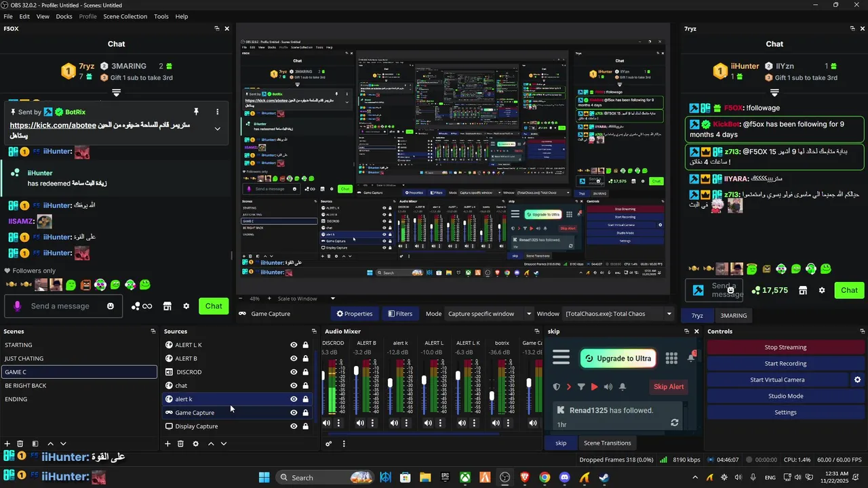868x488 pixels.
Task: Hide the Display Capture source
Action: [294, 426]
